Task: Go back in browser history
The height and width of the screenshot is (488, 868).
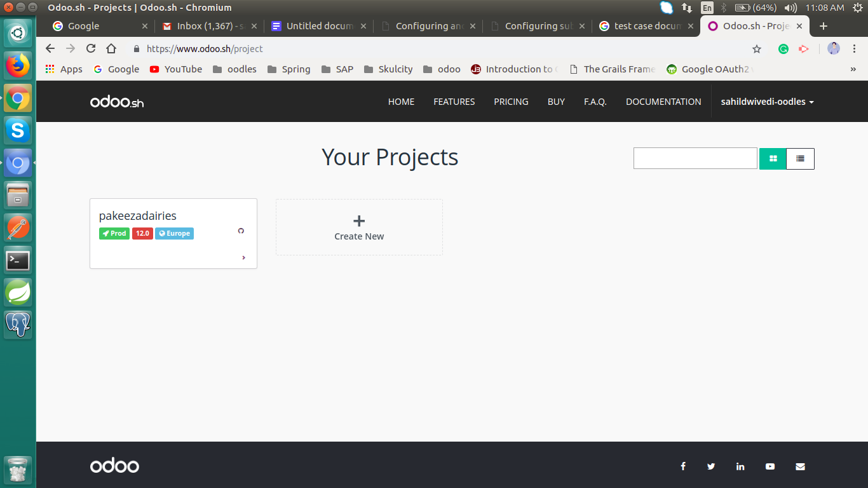Action: 50,48
